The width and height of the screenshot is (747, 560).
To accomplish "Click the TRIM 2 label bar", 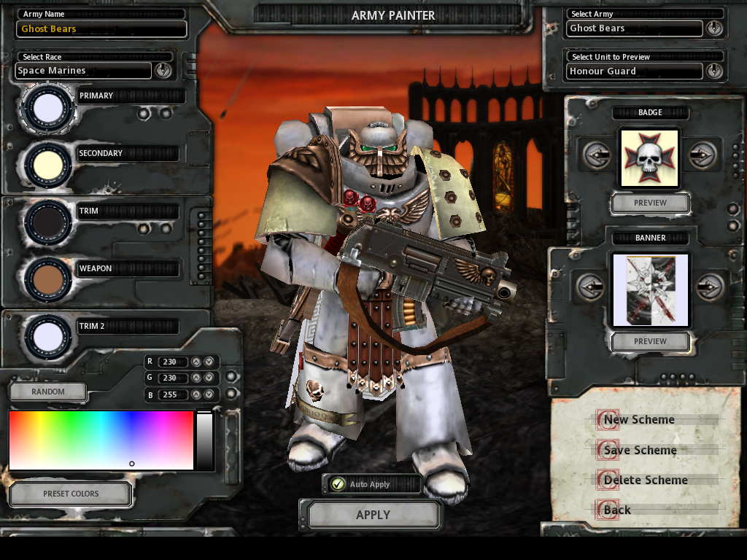I will pos(128,326).
